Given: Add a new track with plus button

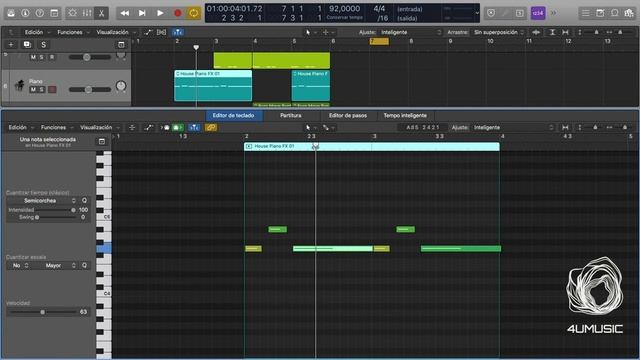Looking at the screenshot, I should 11,44.
